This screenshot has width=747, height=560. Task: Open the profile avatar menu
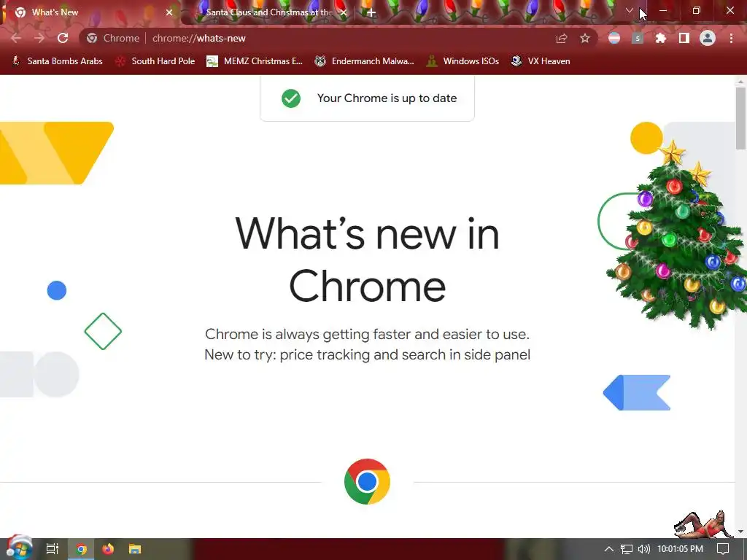tap(708, 38)
